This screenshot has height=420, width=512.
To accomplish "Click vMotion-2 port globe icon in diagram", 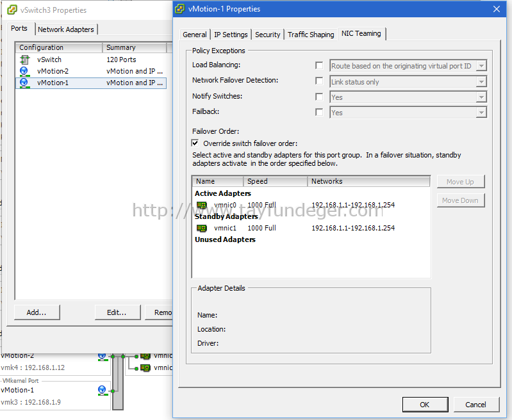I will (x=103, y=357).
